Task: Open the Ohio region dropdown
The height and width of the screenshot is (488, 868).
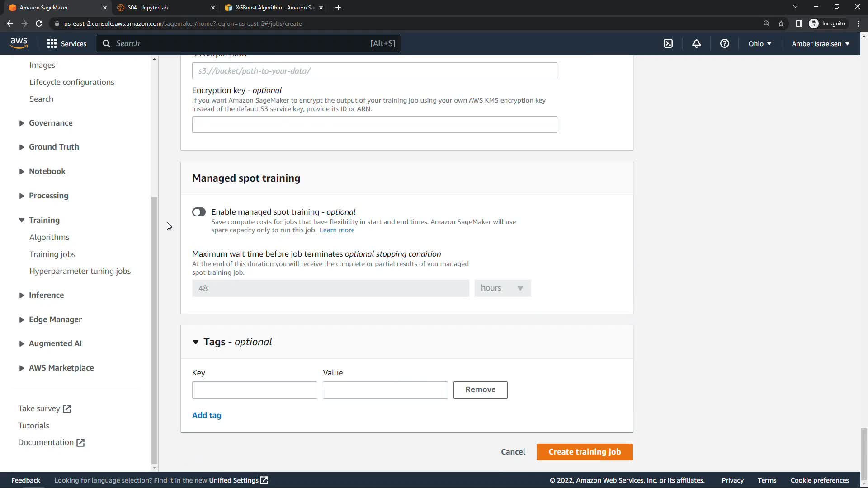Action: [759, 44]
